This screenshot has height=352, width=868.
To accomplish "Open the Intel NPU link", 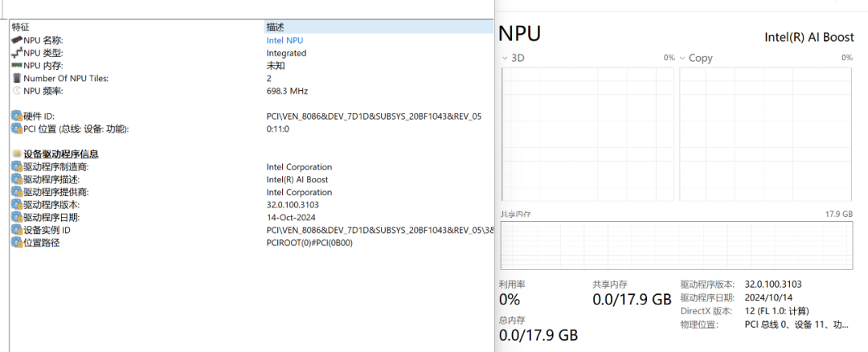I will [285, 40].
